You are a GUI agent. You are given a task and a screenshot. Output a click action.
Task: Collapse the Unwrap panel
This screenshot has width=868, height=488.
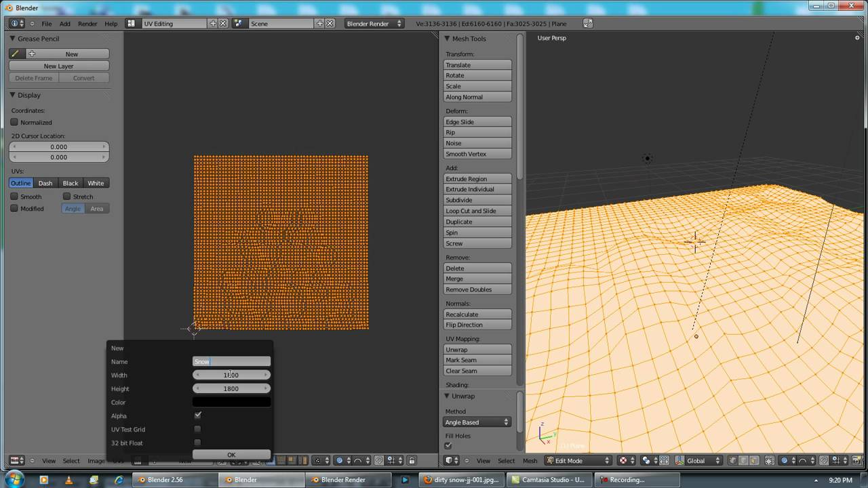447,396
